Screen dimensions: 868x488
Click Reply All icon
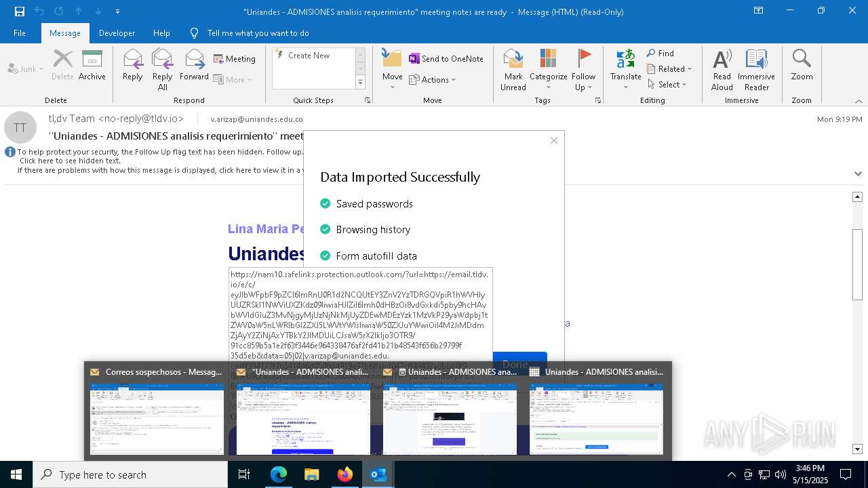pyautogui.click(x=163, y=70)
